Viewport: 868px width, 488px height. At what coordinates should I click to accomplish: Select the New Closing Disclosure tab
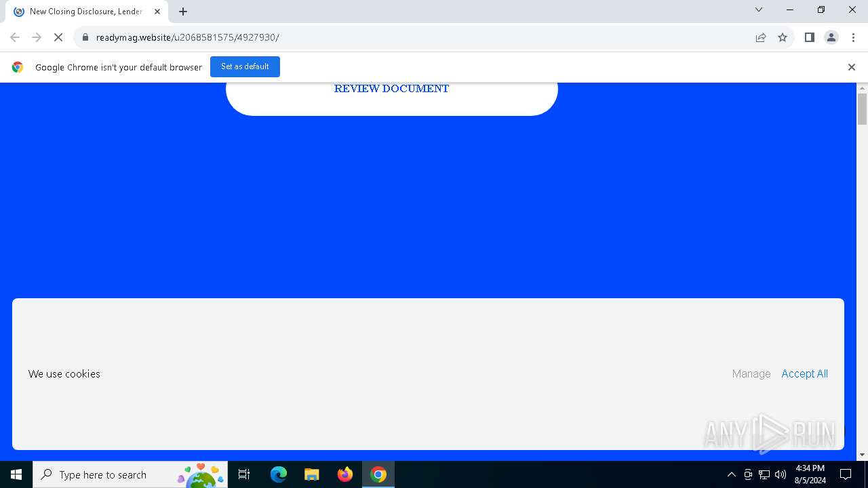(x=87, y=12)
